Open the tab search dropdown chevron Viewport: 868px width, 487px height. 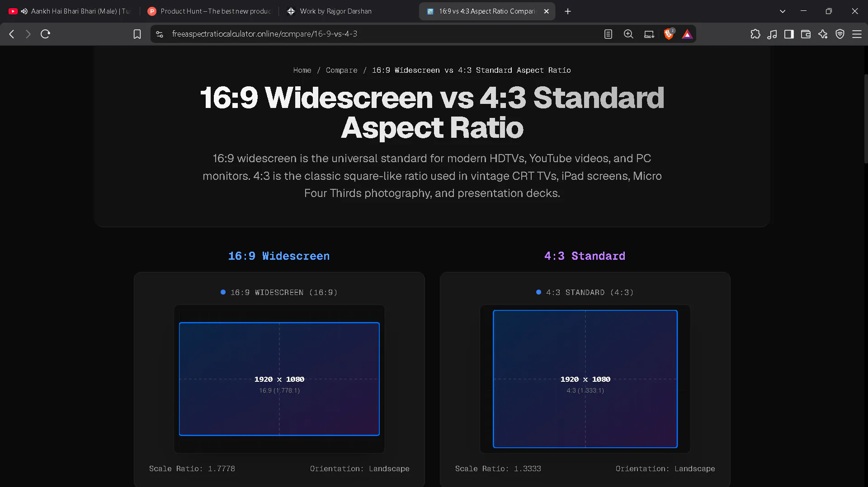[783, 11]
